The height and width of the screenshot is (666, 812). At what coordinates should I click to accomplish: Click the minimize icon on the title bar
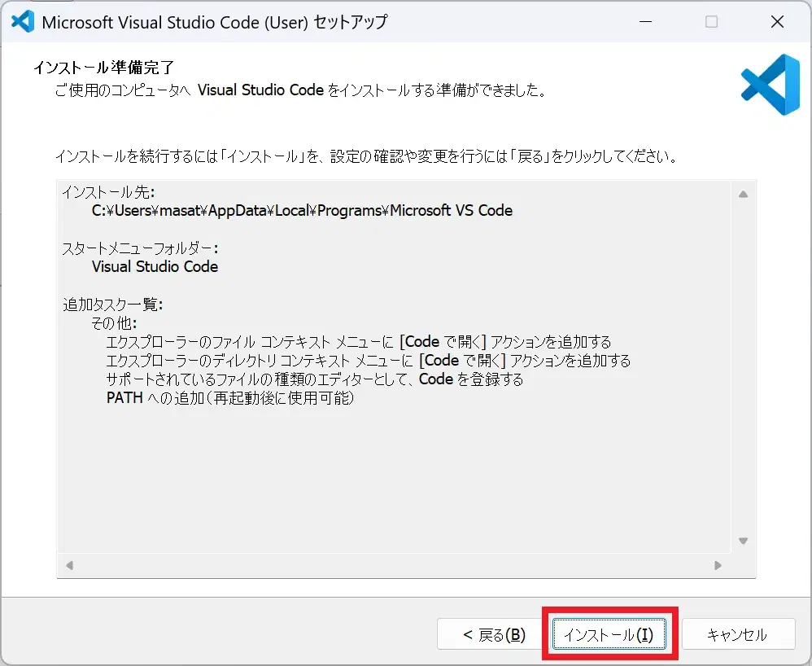(645, 21)
